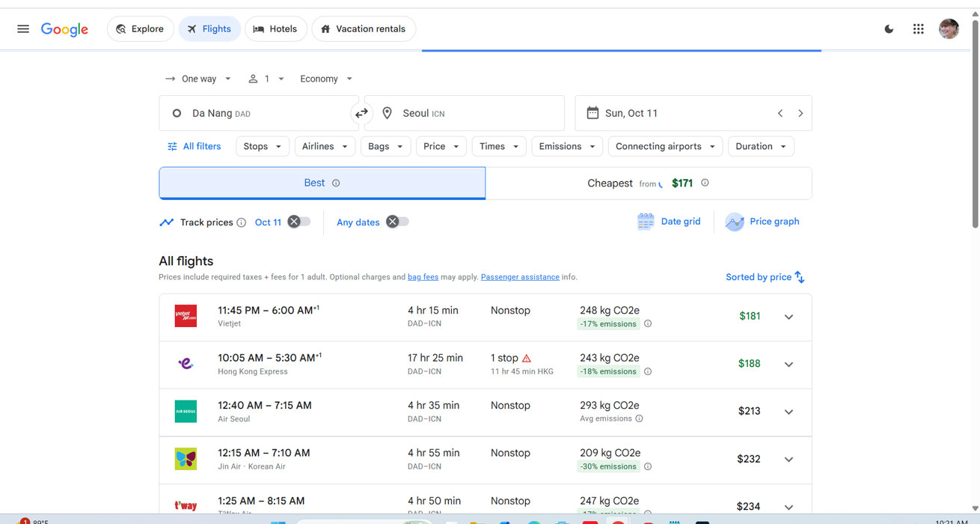Click the page vertical scrollbar

[x=975, y=124]
